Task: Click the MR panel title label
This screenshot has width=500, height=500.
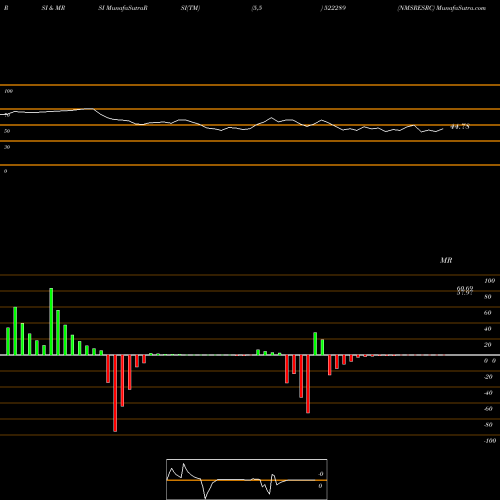Action: 446,260
